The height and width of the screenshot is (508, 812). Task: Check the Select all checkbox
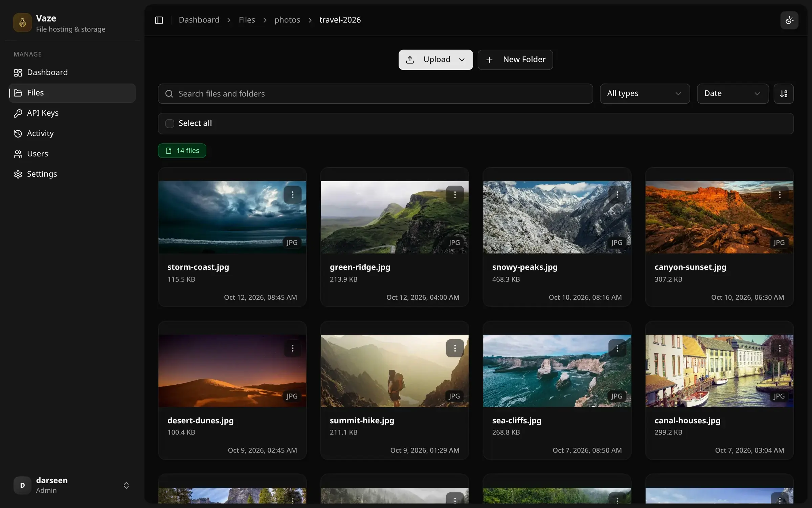[170, 124]
